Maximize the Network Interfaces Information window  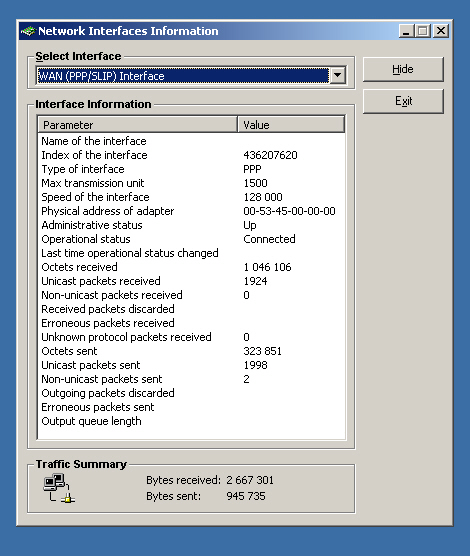point(422,31)
